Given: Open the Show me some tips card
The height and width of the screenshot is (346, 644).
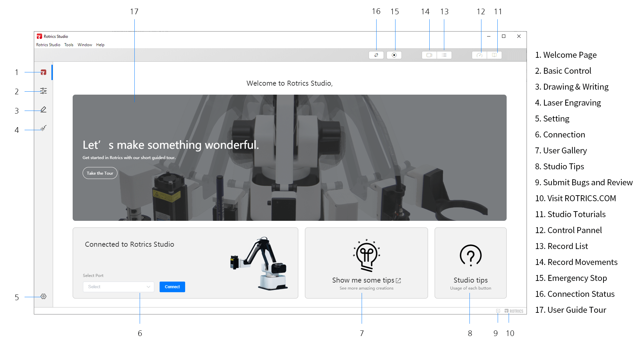Looking at the screenshot, I should 366,263.
